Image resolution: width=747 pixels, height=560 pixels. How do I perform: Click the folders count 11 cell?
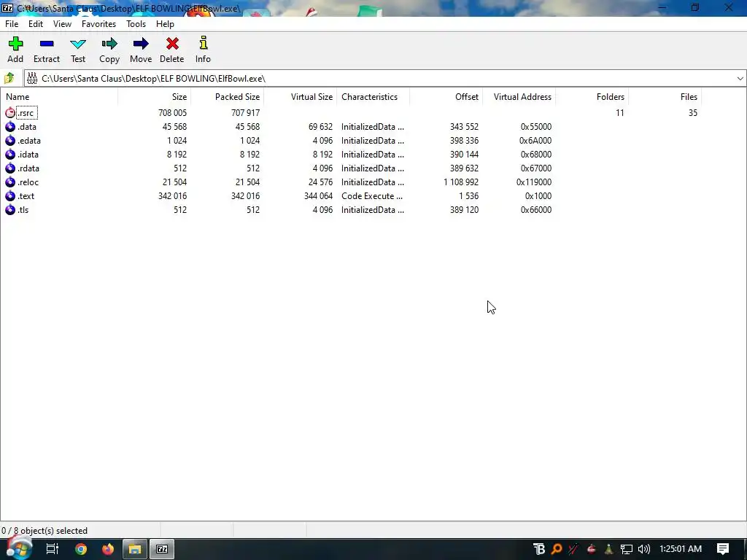tap(620, 113)
